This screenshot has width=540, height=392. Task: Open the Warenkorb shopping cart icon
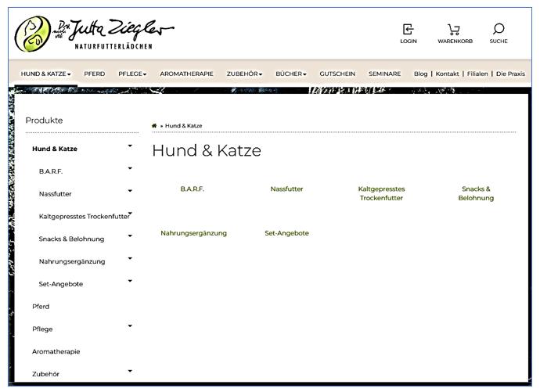[454, 29]
